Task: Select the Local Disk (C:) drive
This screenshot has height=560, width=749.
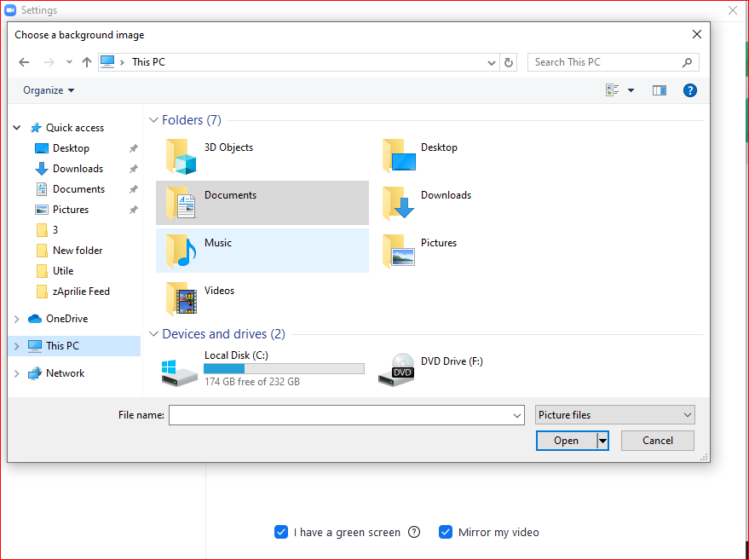Action: 236,355
